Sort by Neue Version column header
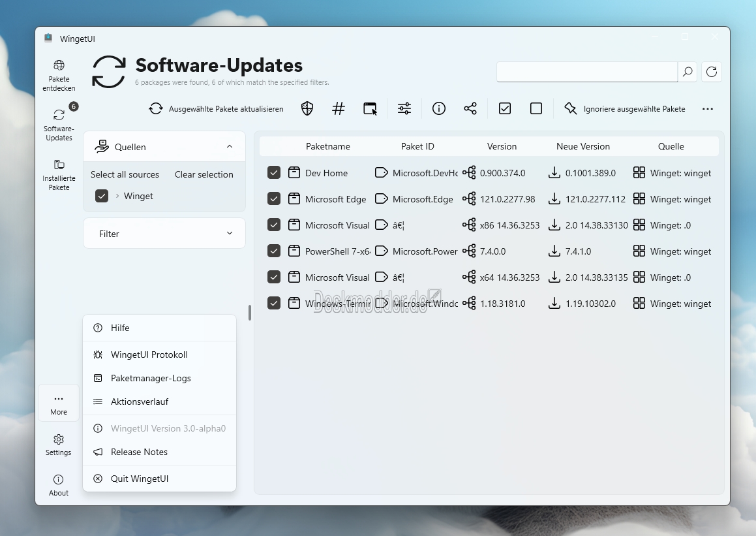Screen dimensions: 756x536 (583, 146)
